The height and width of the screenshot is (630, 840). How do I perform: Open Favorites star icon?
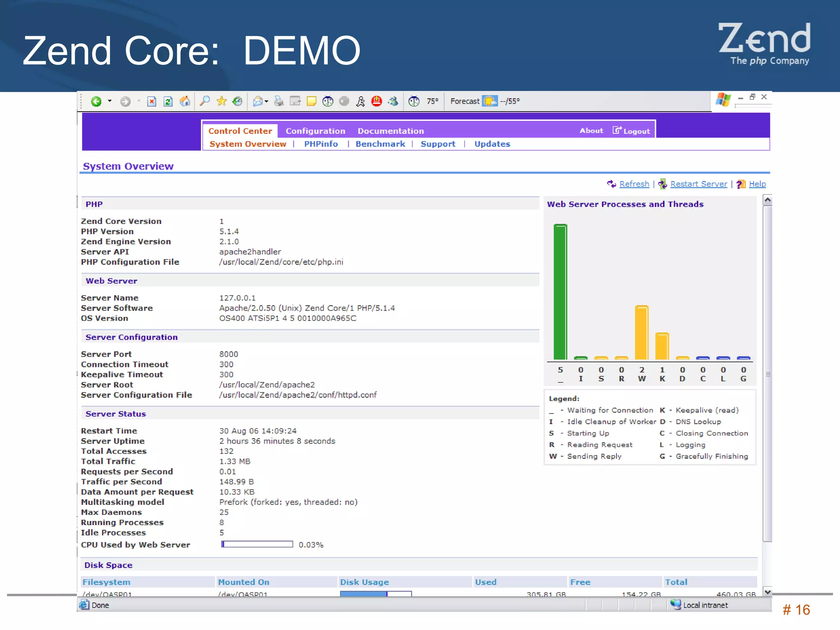(x=221, y=101)
